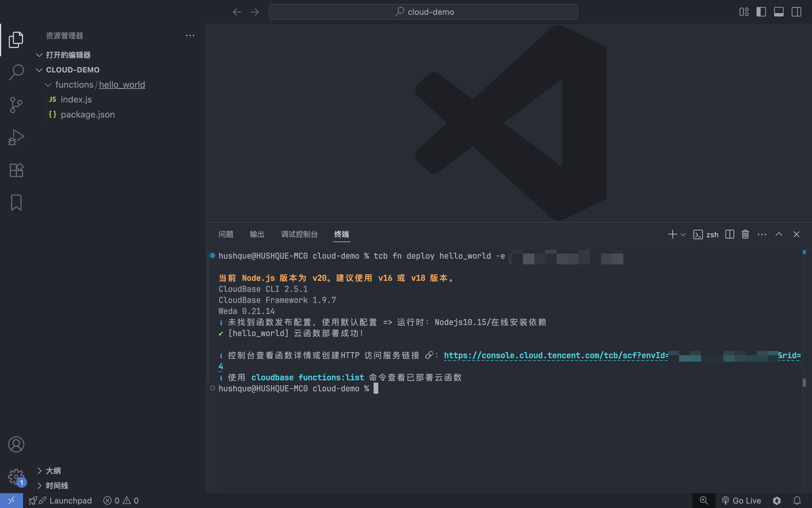Click the terminal scrollbar
The image size is (812, 508).
[804, 382]
